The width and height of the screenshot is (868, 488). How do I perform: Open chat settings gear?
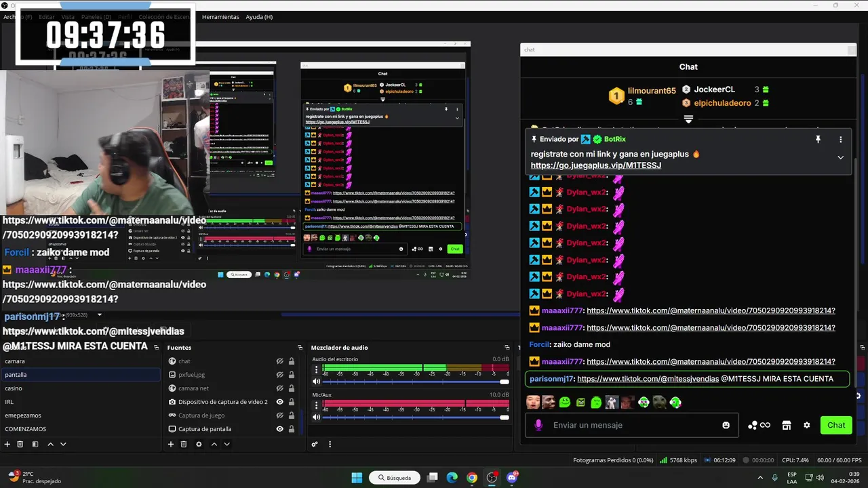coord(806,425)
